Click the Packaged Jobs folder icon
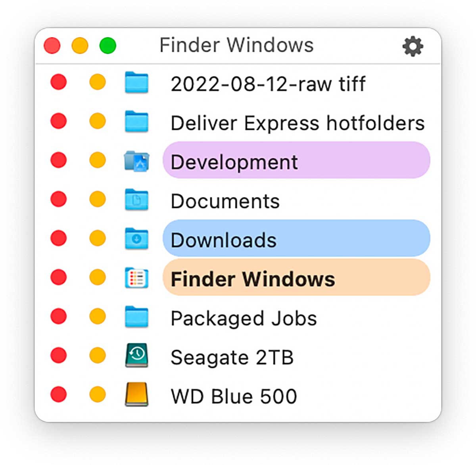Viewport: 476px width, 465px height. (136, 317)
